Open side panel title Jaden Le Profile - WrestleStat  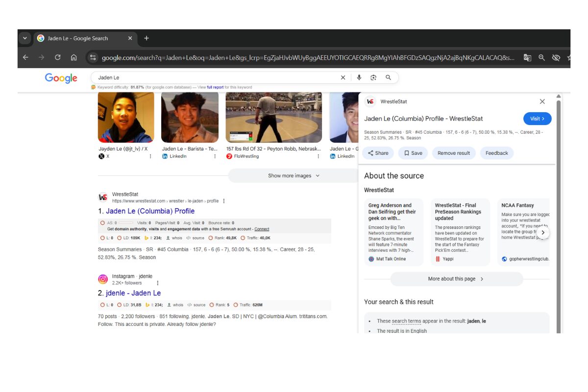(423, 119)
